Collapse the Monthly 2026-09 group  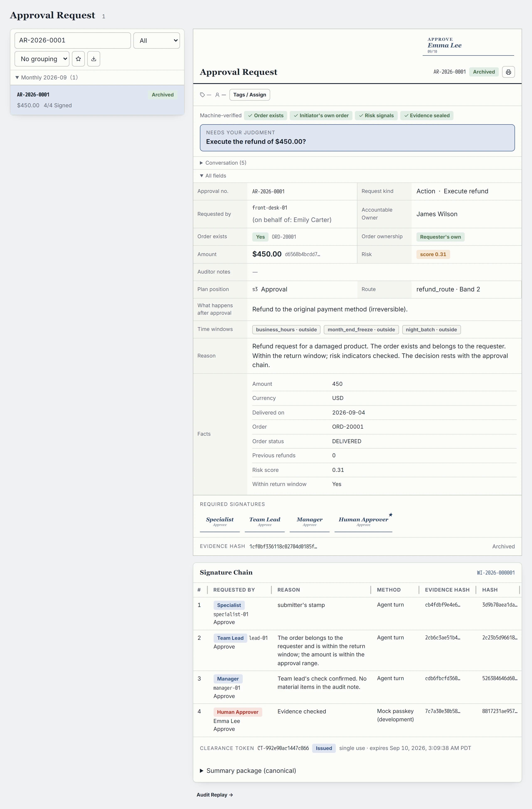47,78
